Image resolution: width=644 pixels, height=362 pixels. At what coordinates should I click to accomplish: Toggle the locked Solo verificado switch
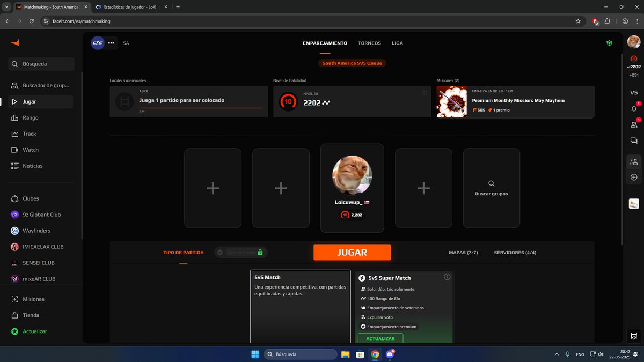click(240, 252)
